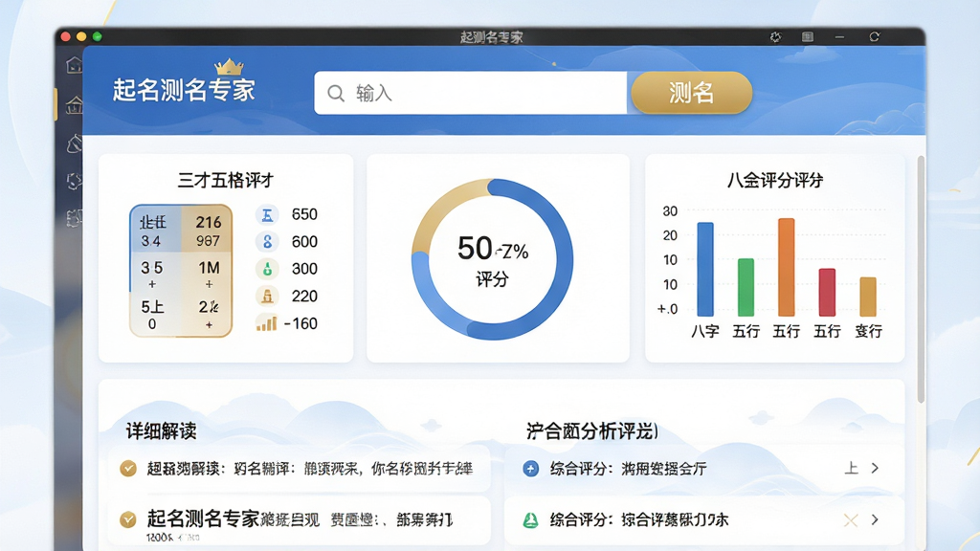
Task: Click the orange X icon in second 综合评分 row
Action: 851,519
